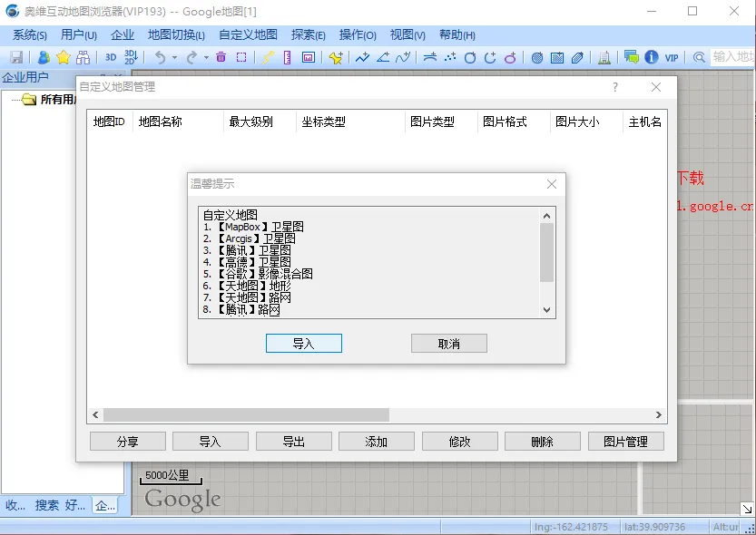This screenshot has width=756, height=535.
Task: Open the 地图切换(L) menu
Action: point(176,35)
